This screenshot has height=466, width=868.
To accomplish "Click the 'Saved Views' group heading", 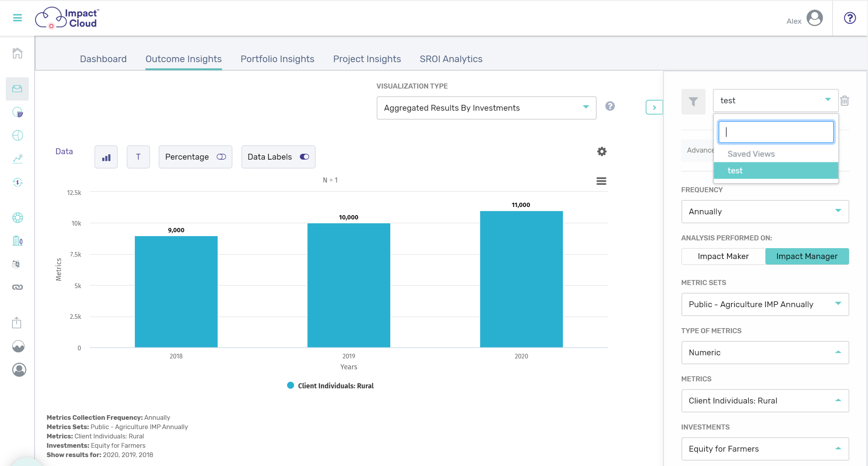I will click(x=751, y=154).
